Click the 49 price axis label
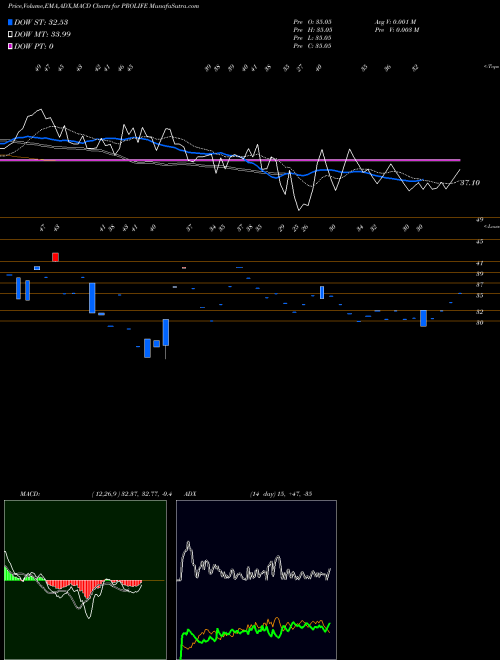 [479, 220]
